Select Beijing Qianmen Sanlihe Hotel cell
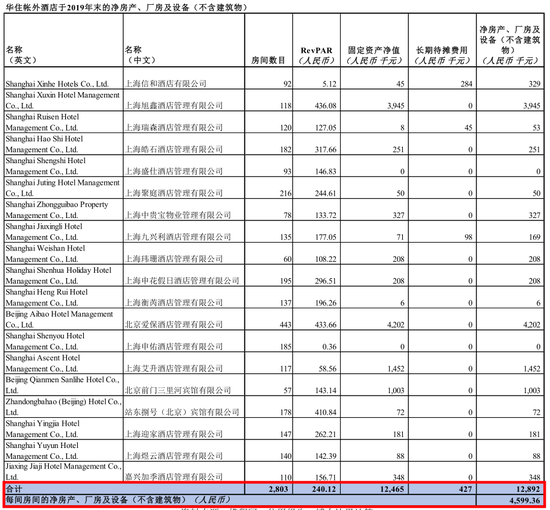 tap(63, 385)
